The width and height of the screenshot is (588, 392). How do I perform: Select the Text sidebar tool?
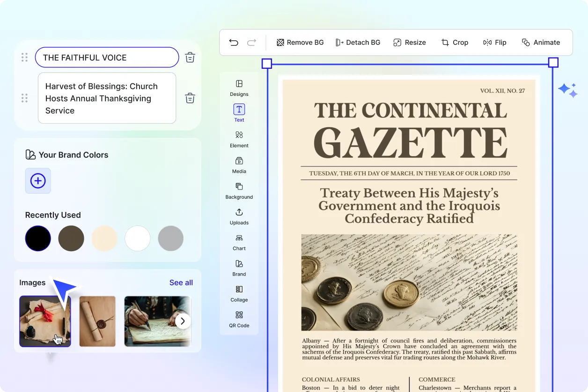(239, 113)
